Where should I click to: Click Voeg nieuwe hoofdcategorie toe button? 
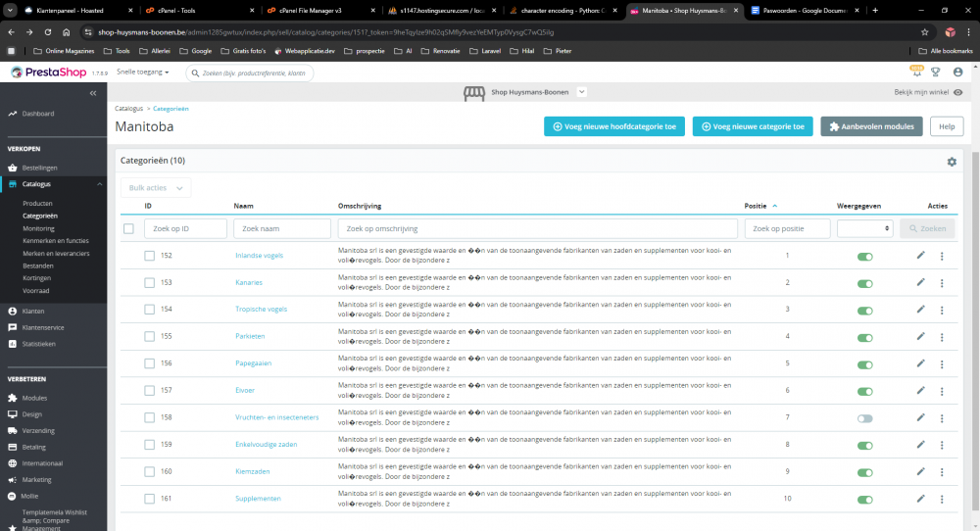tap(614, 126)
